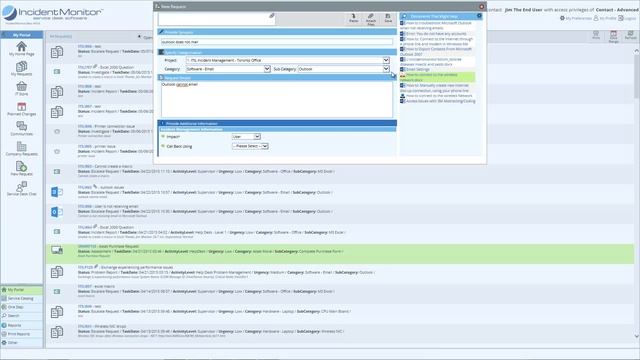Open My Profile user link

[x=605, y=18]
